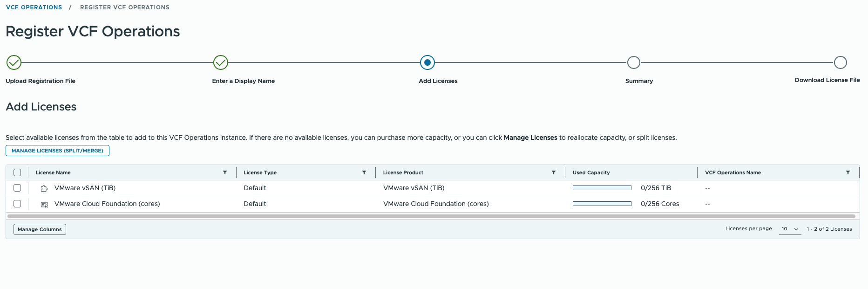The width and height of the screenshot is (868, 289).
Task: Click the Enter a Display Name checkmark
Action: [x=220, y=62]
